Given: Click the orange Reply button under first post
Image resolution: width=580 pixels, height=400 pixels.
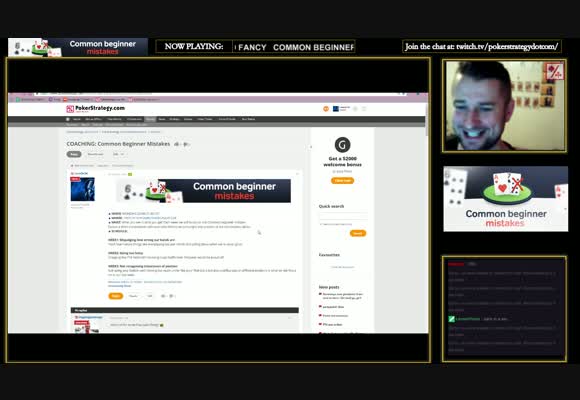Looking at the screenshot, I should pos(115,296).
